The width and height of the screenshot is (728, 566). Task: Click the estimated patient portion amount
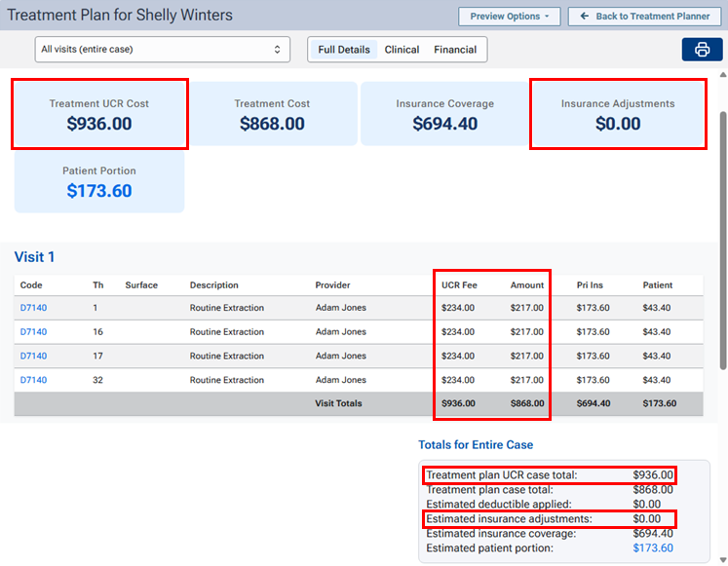[x=652, y=548]
